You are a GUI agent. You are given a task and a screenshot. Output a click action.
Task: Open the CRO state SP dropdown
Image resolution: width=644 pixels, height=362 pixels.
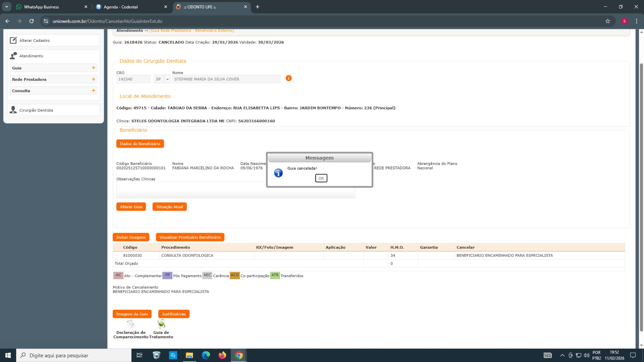pyautogui.click(x=167, y=79)
